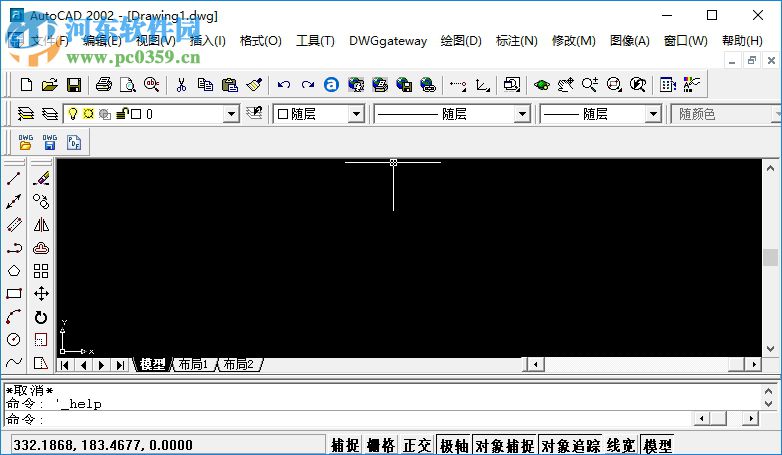
Task: Activate Match Properties brush icon
Action: 254,85
